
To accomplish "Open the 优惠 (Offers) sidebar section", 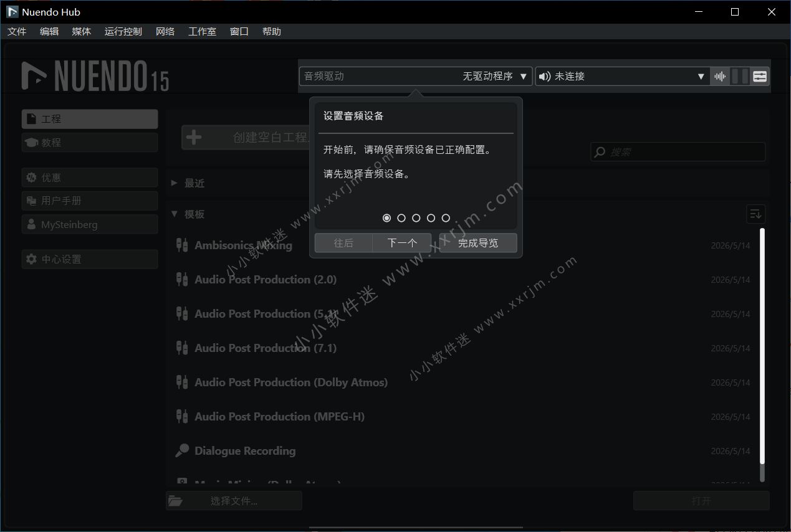I will [90, 178].
